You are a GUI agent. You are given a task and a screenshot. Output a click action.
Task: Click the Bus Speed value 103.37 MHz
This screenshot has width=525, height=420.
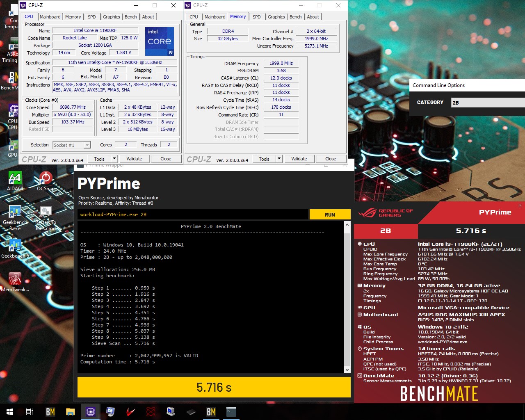pos(73,122)
